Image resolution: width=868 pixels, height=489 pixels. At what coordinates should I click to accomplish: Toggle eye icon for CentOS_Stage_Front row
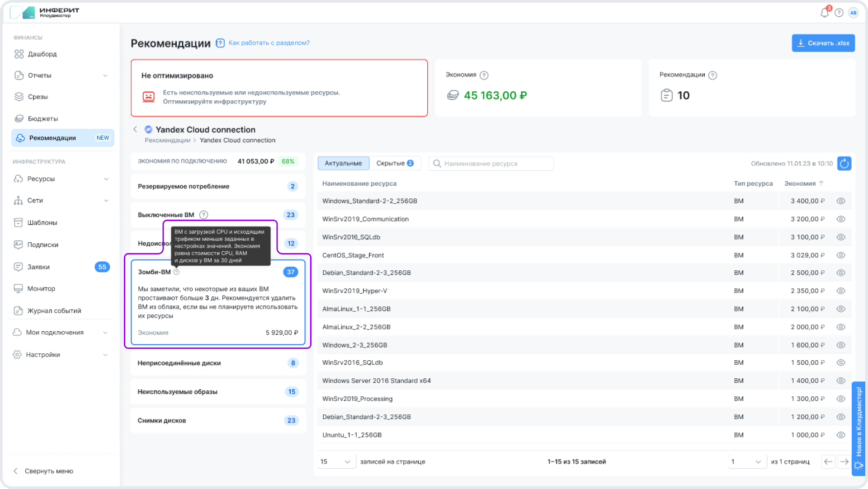[x=840, y=255]
